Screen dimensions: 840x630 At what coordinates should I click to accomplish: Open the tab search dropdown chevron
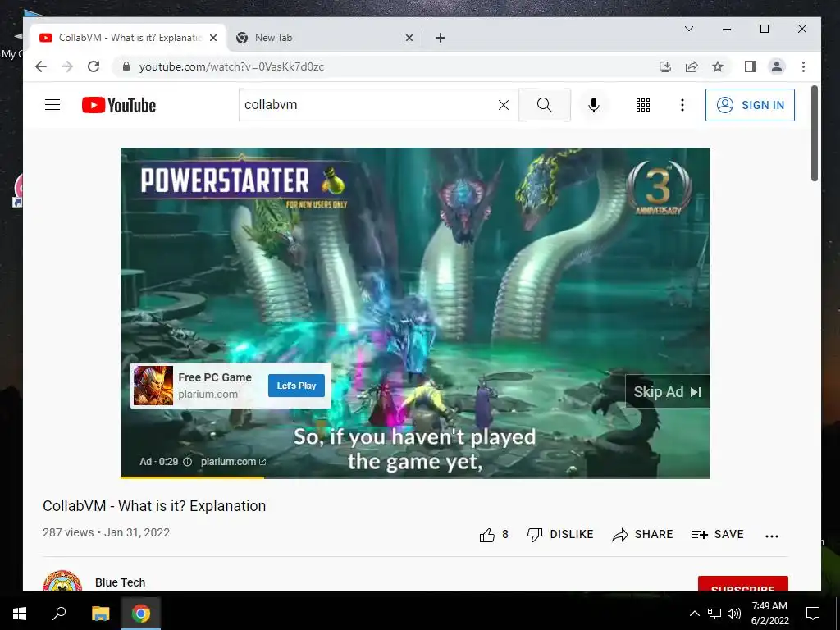(689, 29)
